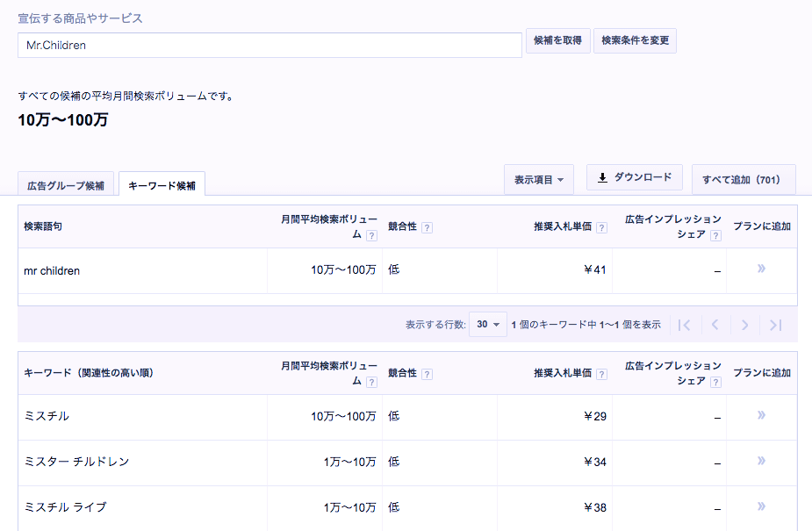
Task: Click 'ミスター チルドレン' keyword cell
Action: coord(143,463)
